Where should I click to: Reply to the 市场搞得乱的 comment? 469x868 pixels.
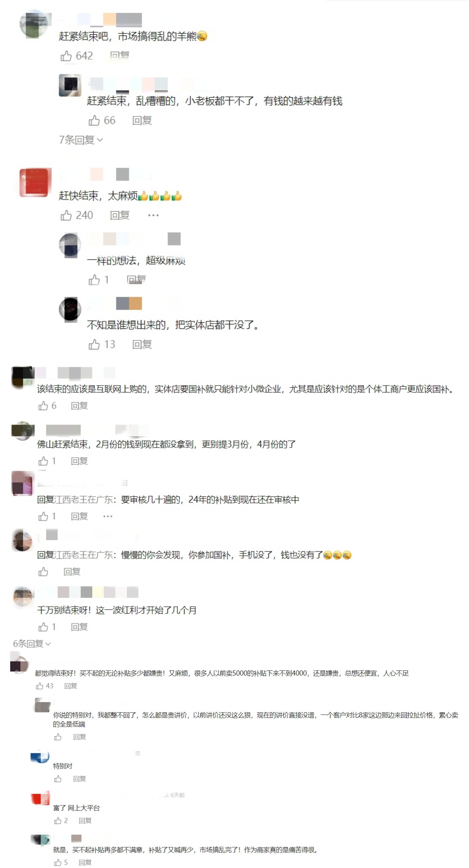(x=120, y=56)
